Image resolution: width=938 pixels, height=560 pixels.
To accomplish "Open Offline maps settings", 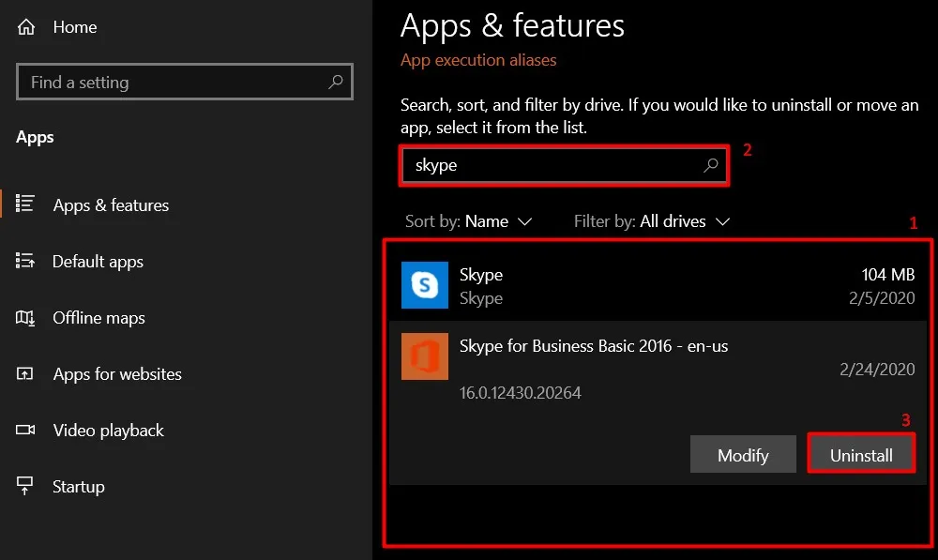I will coord(98,318).
